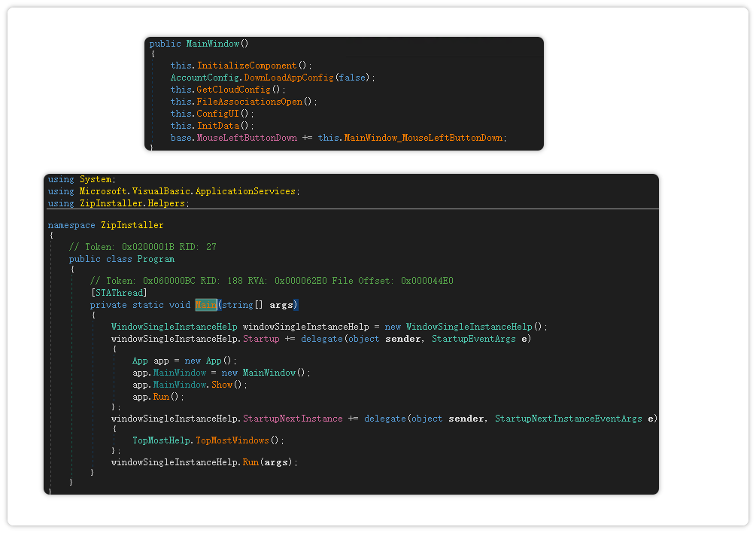
Task: Click the MainWindow_MouseLeftButtonDown handler name
Action: click(423, 139)
